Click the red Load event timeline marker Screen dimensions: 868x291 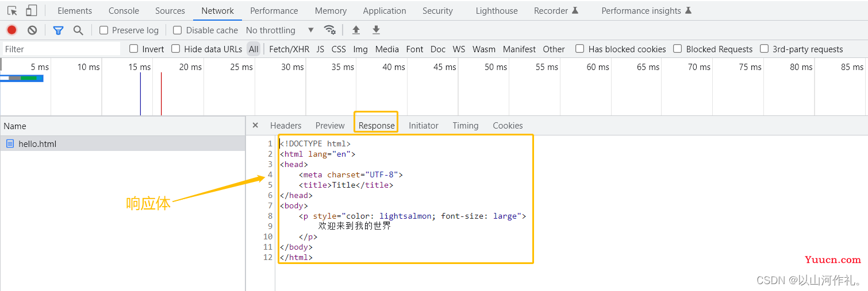pyautogui.click(x=161, y=94)
